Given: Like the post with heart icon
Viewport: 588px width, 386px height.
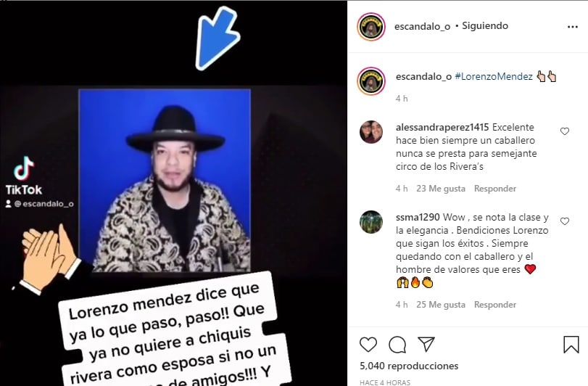Looking at the screenshot, I should (368, 345).
